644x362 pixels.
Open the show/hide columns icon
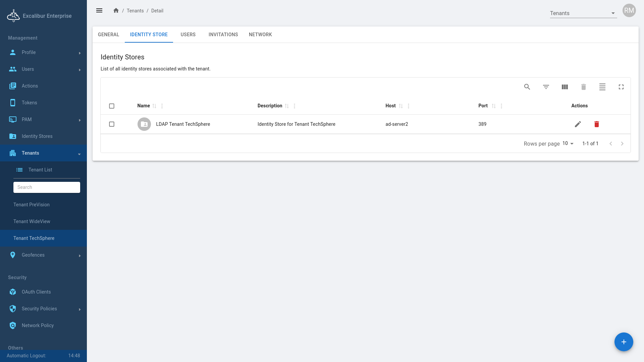tap(565, 87)
